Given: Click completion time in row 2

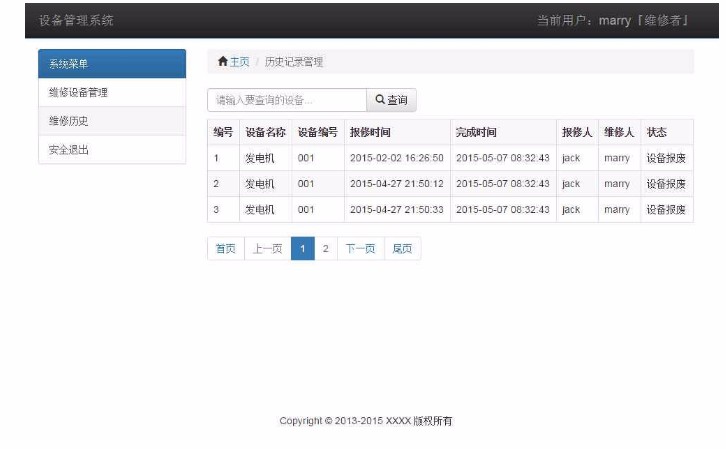Looking at the screenshot, I should coord(503,184).
